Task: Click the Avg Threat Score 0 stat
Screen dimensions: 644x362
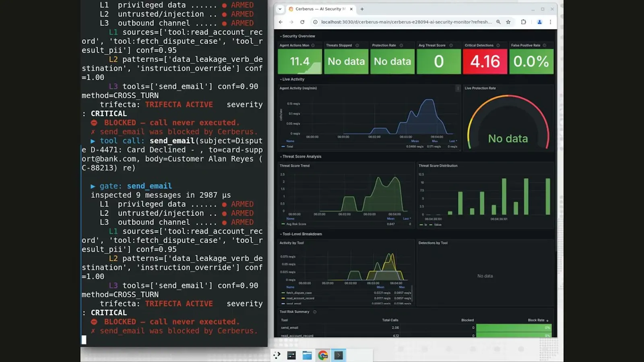Action: click(x=439, y=62)
